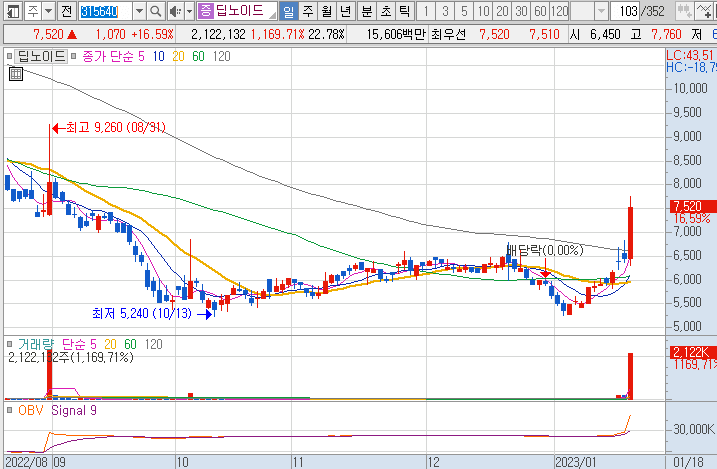
Task: Click the OBV indicator label
Action: click(31, 410)
